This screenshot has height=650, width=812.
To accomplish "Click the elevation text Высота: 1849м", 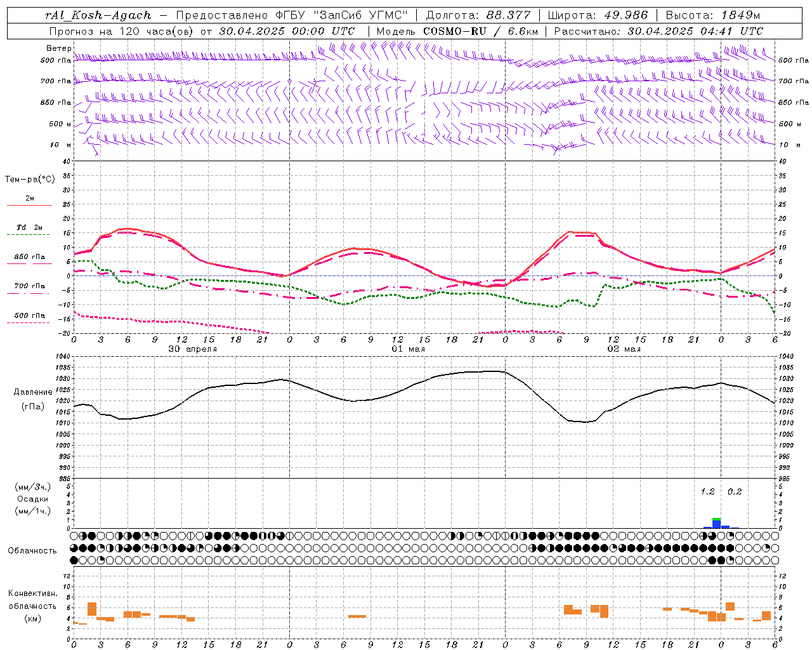I will click(x=713, y=15).
